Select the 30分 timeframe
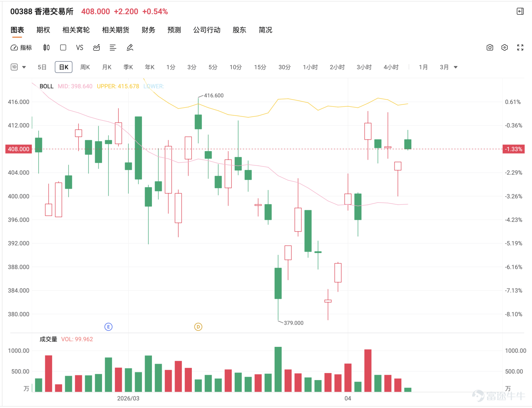This screenshot has width=532, height=408. tap(285, 67)
